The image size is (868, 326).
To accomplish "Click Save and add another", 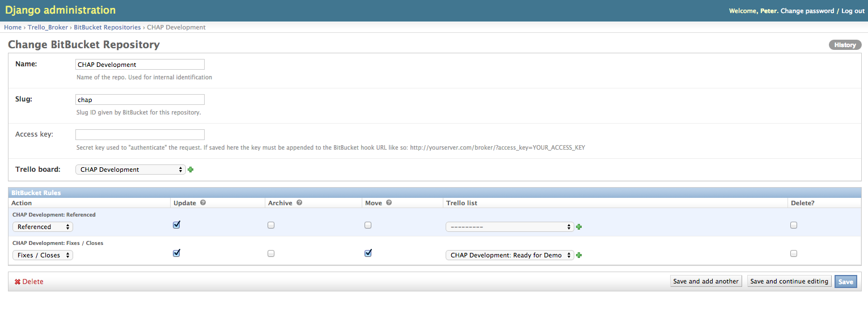I will 706,281.
